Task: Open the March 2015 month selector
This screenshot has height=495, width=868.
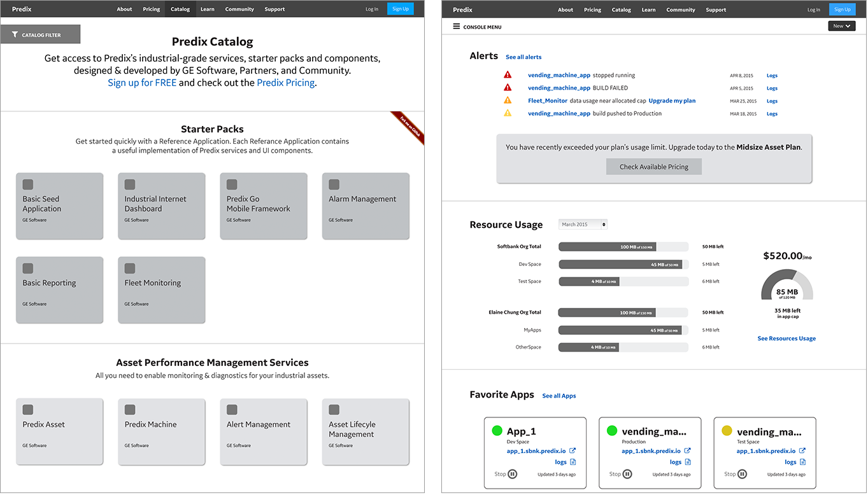Action: point(583,225)
